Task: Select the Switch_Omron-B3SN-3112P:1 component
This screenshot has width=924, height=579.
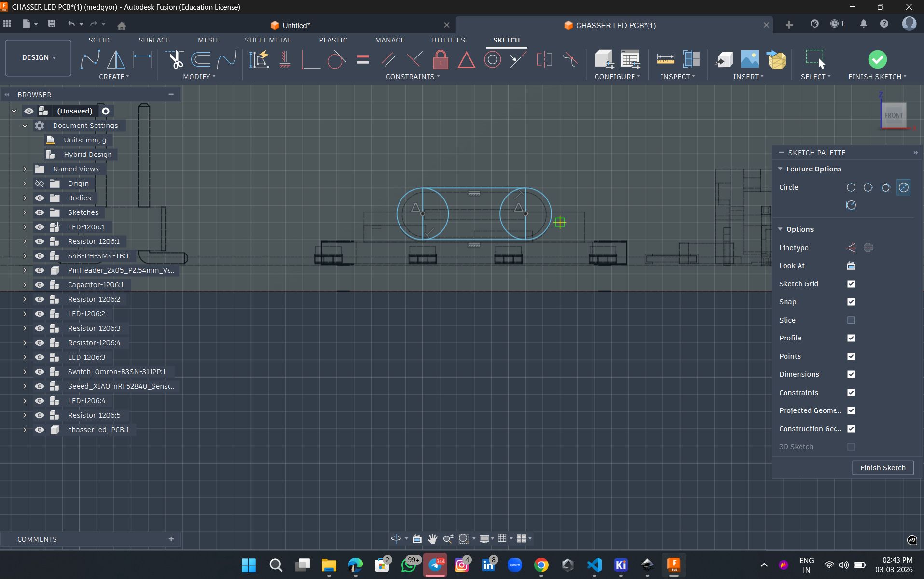Action: click(117, 372)
